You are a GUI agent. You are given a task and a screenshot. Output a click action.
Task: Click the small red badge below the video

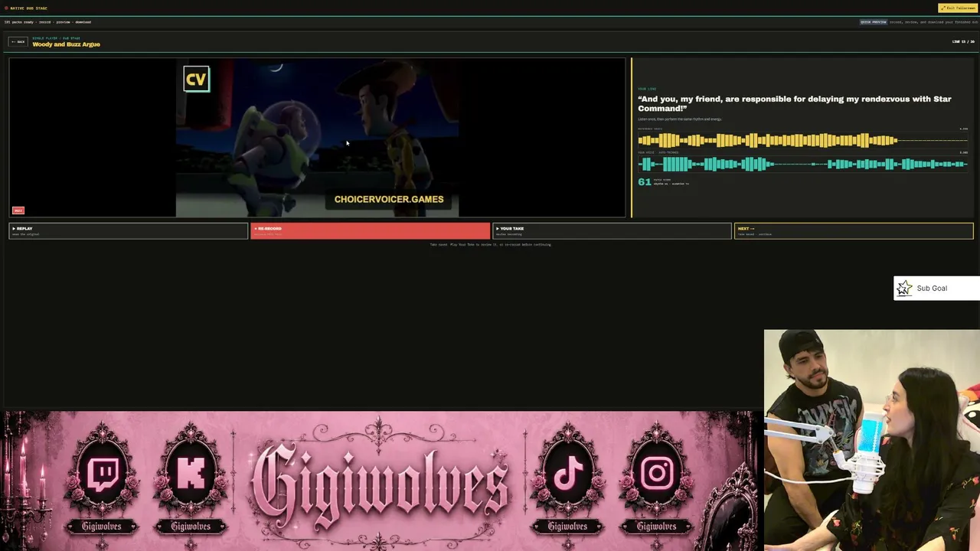18,210
